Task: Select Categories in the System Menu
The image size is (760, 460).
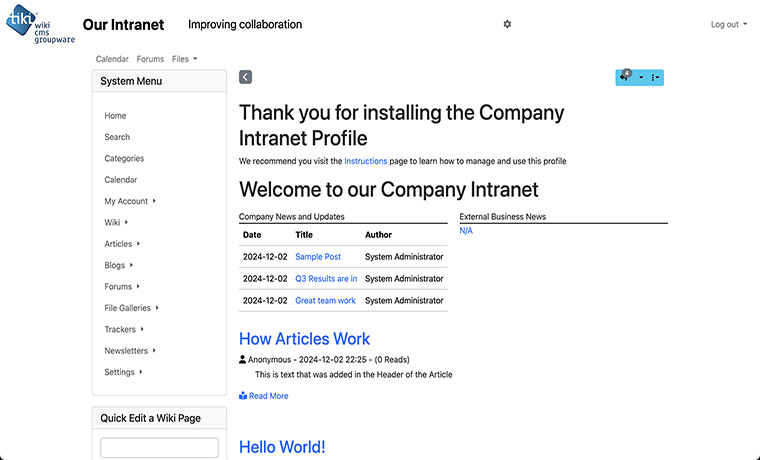Action: click(x=124, y=158)
